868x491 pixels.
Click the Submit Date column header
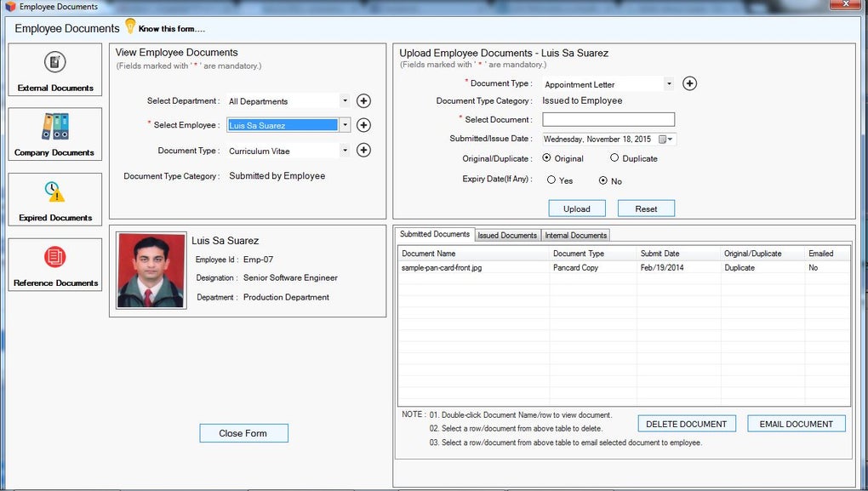pyautogui.click(x=679, y=254)
